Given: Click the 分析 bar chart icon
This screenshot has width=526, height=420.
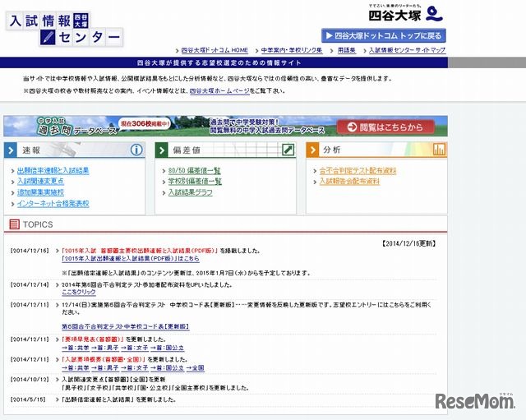Looking at the screenshot, I should [x=439, y=150].
